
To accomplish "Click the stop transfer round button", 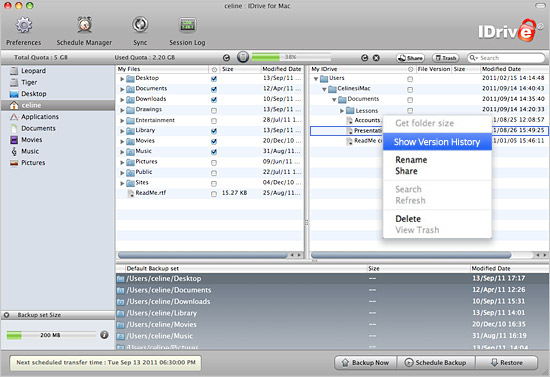I will [x=243, y=57].
